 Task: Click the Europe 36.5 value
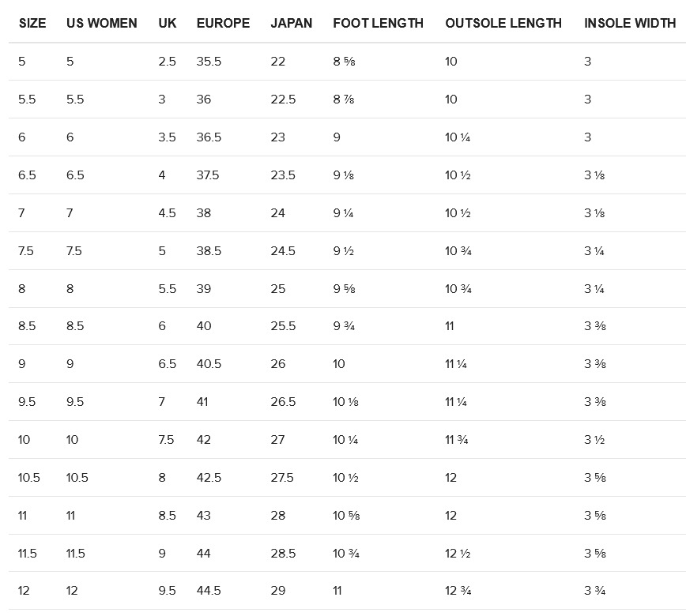209,137
